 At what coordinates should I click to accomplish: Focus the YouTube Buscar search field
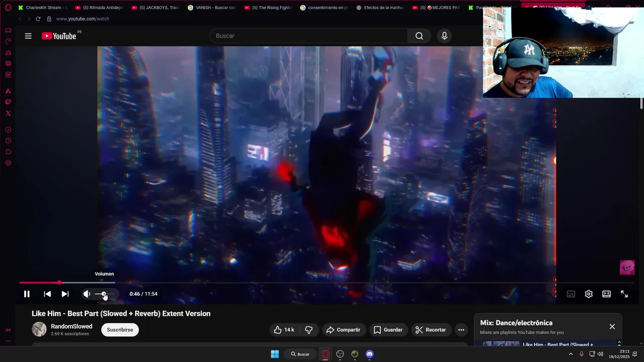coord(309,36)
